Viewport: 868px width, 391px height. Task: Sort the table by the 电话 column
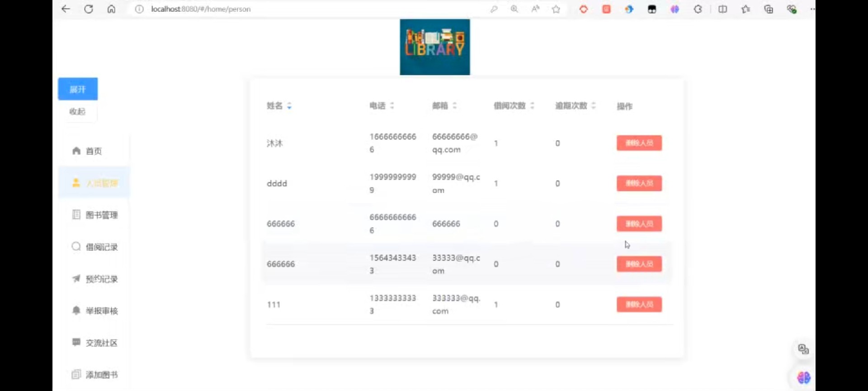[392, 105]
